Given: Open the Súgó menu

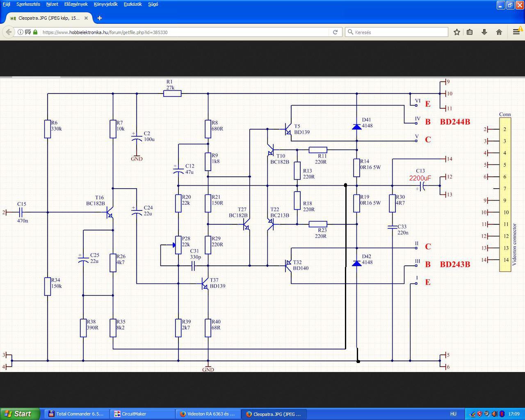Looking at the screenshot, I should click(x=153, y=4).
